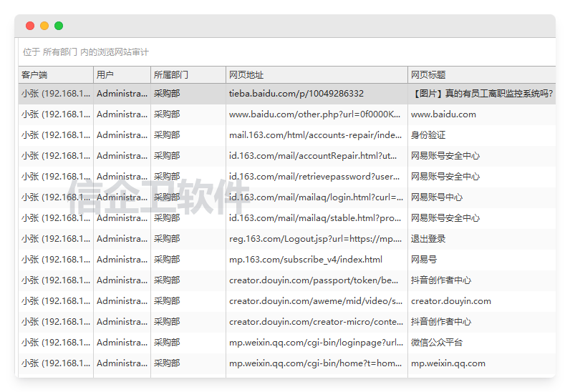Select the mp.weixin.qq.com/cgi-bin/home row
Image resolution: width=570 pixels, height=392 pixels.
point(316,363)
